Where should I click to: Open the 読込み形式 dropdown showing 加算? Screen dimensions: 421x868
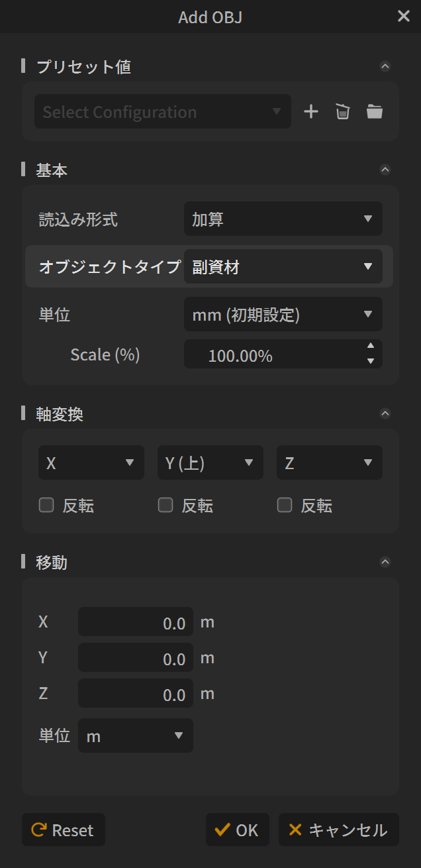coord(283,219)
